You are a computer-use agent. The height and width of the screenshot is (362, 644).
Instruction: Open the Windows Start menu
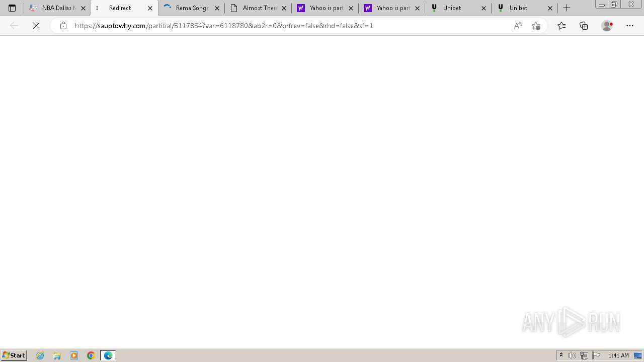tap(14, 355)
